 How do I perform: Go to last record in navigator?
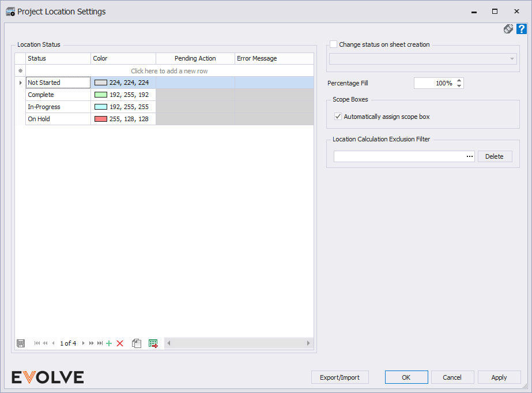[x=100, y=343]
